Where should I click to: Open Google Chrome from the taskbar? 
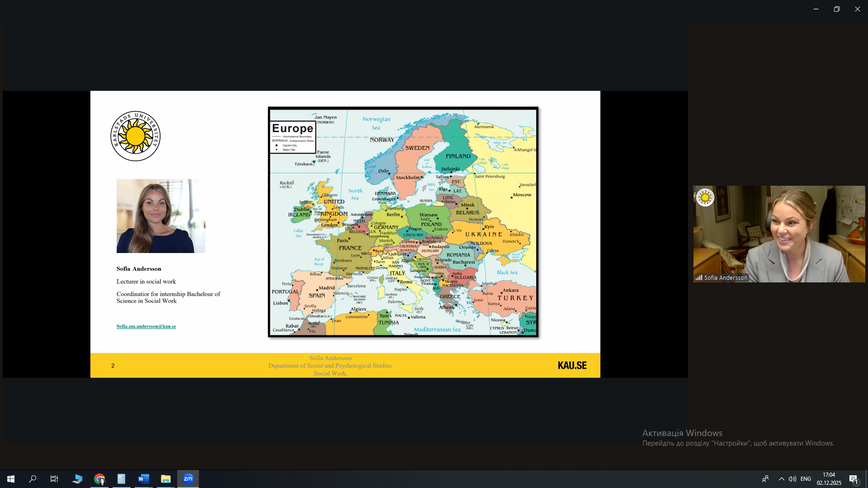(99, 479)
